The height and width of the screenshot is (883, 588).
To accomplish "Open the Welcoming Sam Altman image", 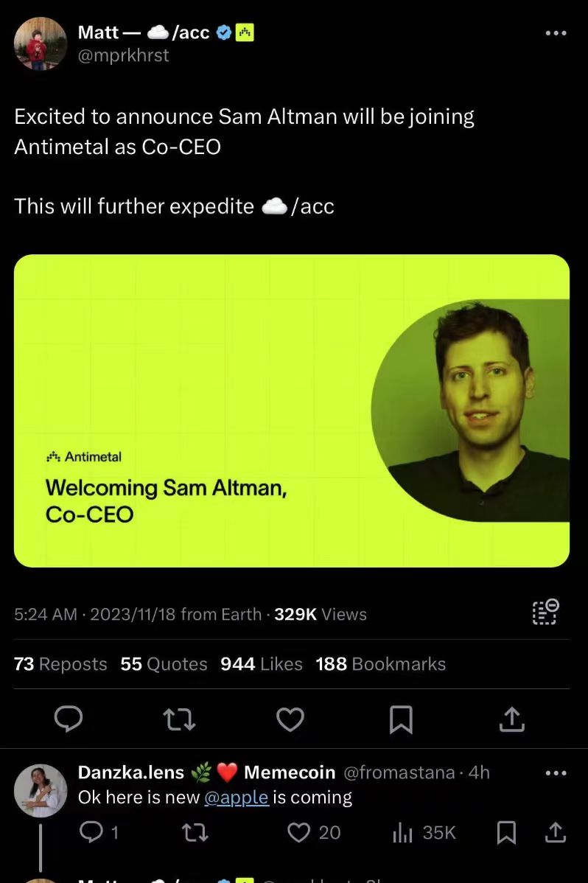I will click(x=292, y=411).
